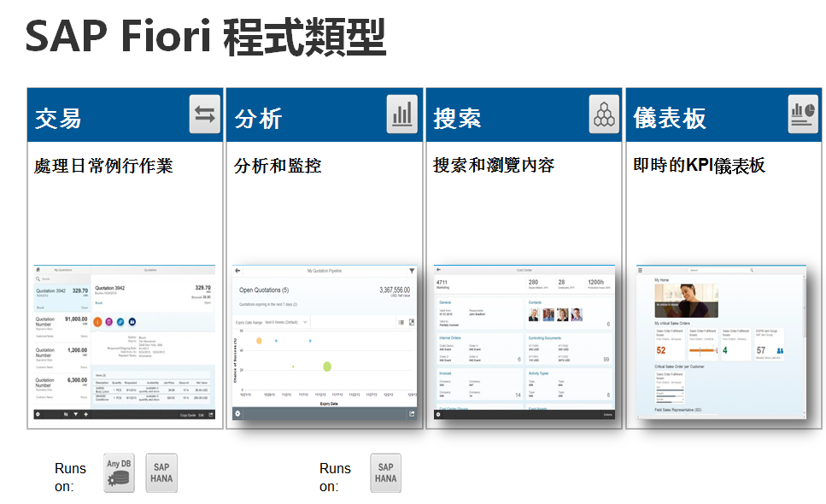This screenshot has height=504, width=826.
Task: Click the SAP HANA icon beside Any DB
Action: (x=161, y=473)
